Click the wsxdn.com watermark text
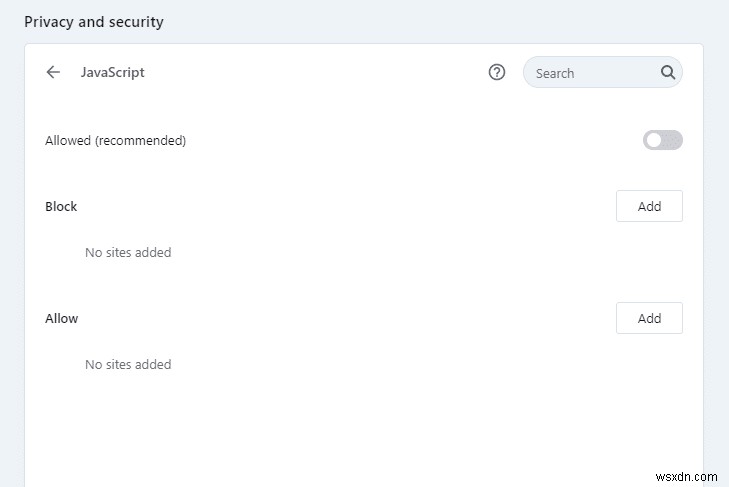Image resolution: width=729 pixels, height=487 pixels. pyautogui.click(x=690, y=474)
